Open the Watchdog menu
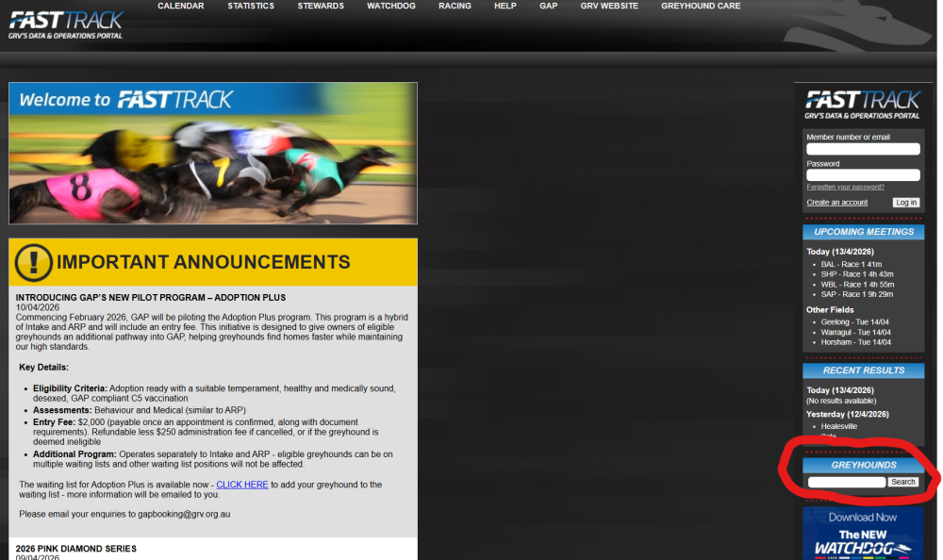 point(391,6)
